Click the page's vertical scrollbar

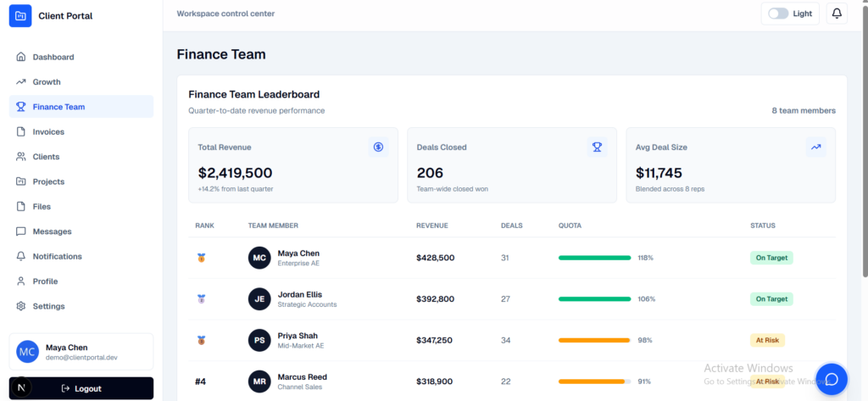865,138
